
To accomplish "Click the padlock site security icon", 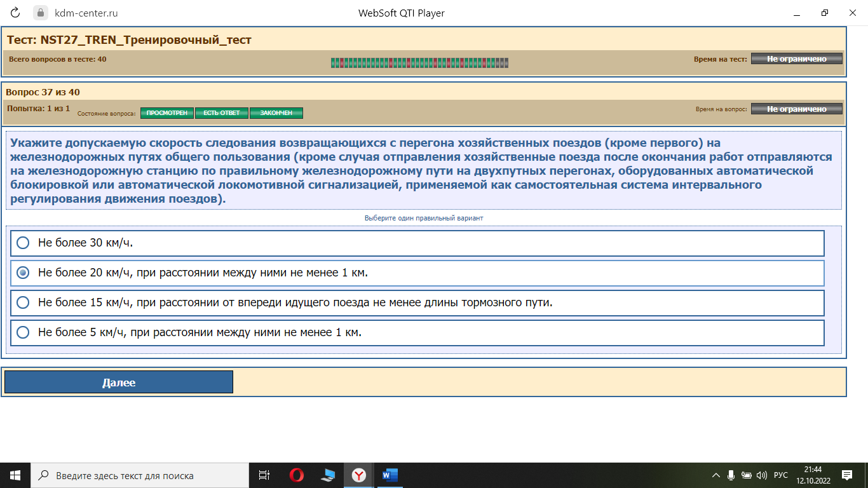I will pos(40,13).
